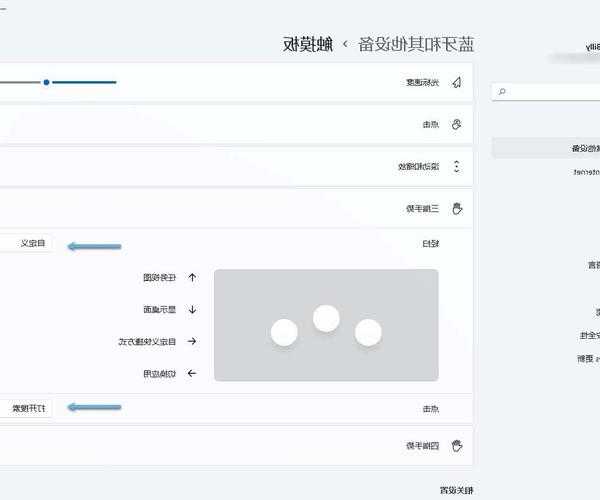
Task: Click the cursor speed (光标速度) pointer icon
Action: 457,82
